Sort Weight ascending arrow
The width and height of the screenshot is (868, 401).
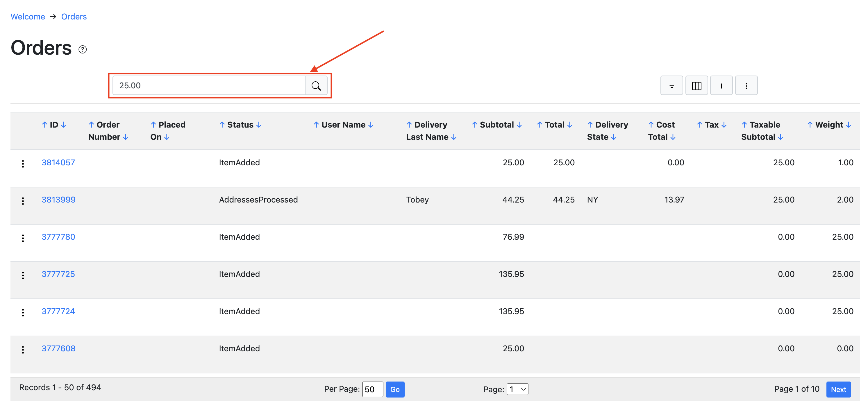point(810,125)
